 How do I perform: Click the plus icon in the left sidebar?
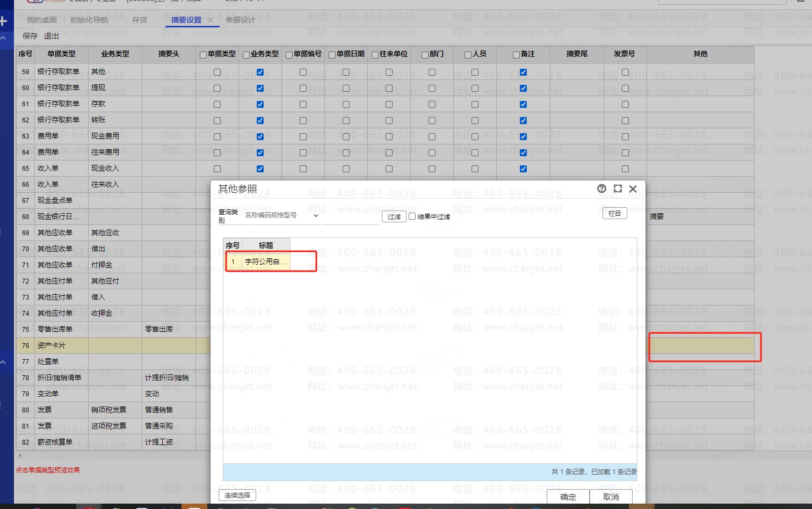point(3,21)
